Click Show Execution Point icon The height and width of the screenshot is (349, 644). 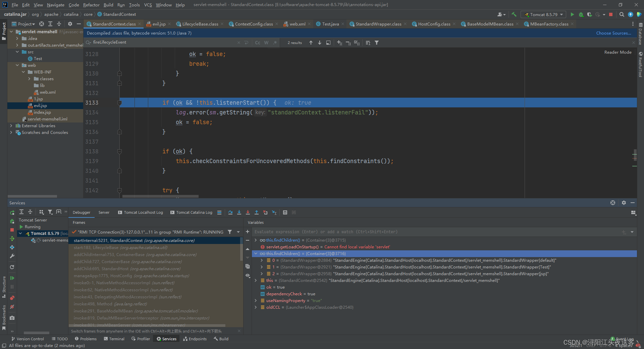(x=219, y=212)
